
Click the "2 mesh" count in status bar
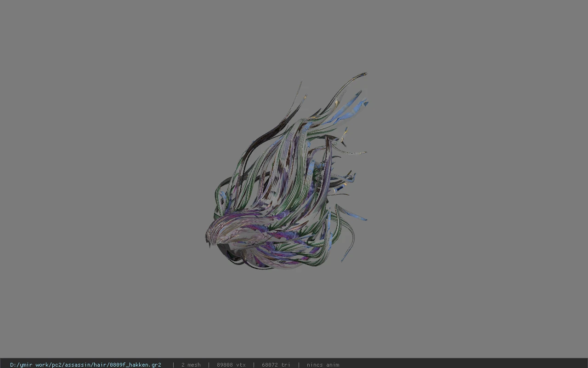(191, 365)
